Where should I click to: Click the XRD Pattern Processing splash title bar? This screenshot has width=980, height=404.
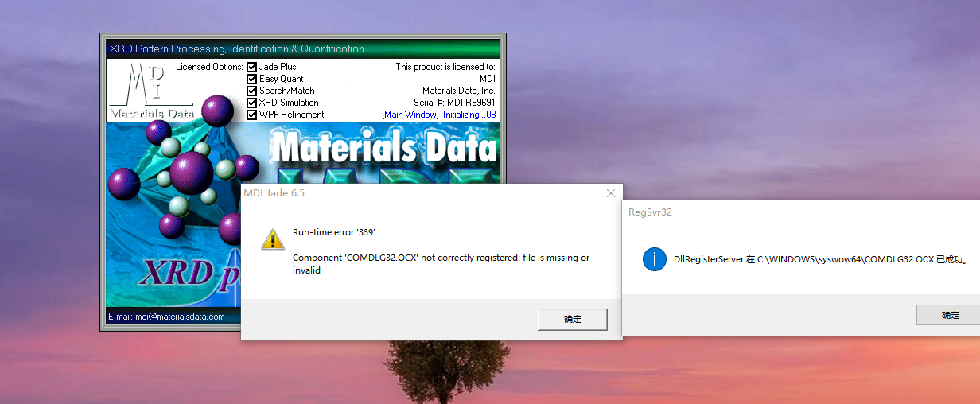click(x=302, y=49)
